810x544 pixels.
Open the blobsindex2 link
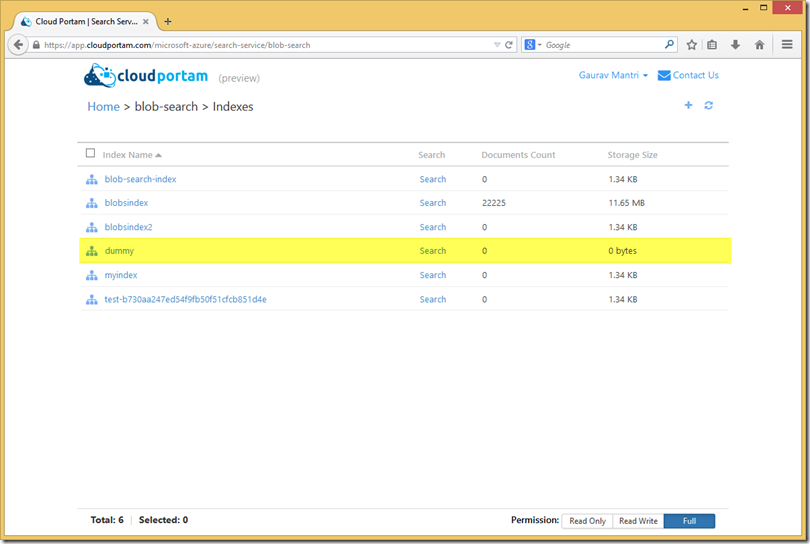point(129,227)
